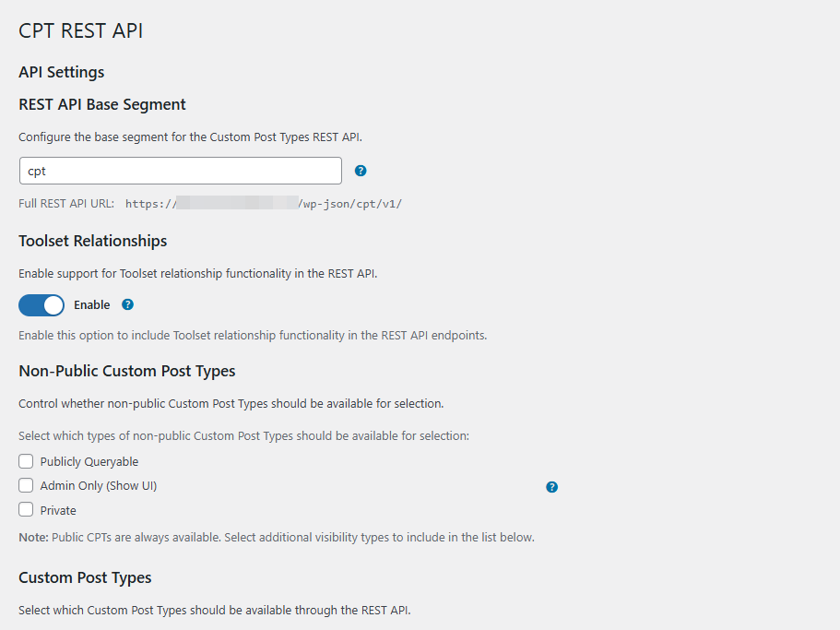Click the "Enable" label text
840x630 pixels.
click(x=91, y=305)
